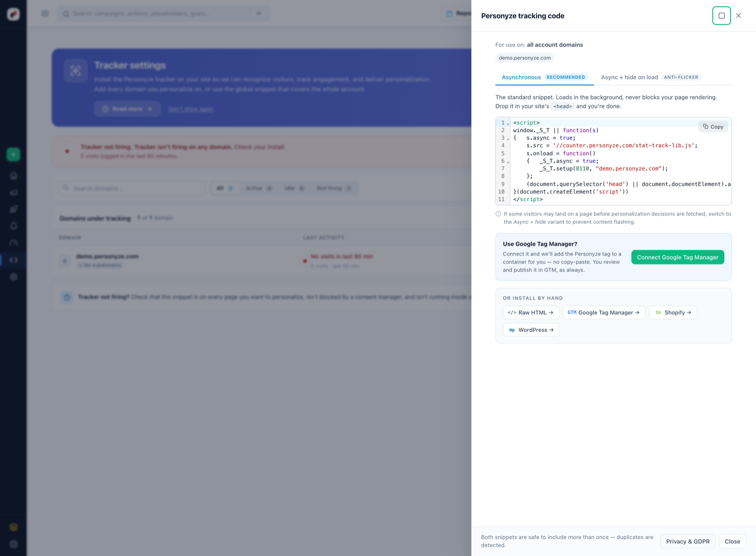This screenshot has height=556, width=756.
Task: Open the hamburger menu in top bar
Action: point(45,13)
